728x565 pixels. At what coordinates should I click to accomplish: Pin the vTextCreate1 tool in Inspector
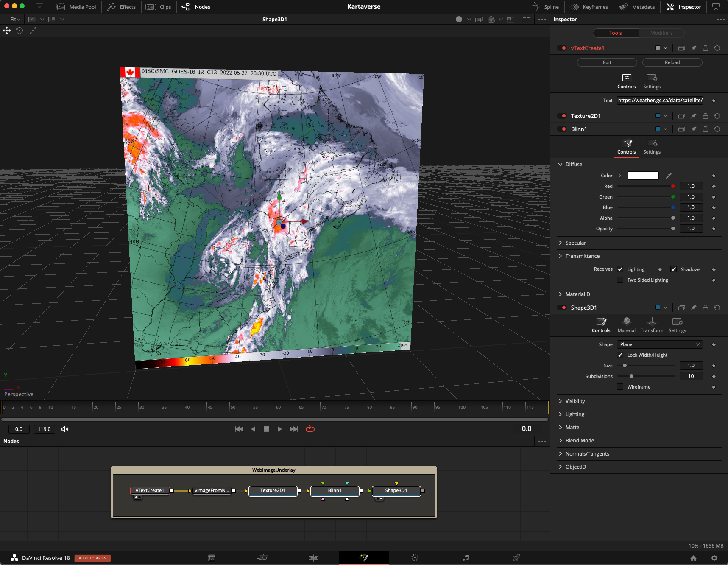tap(693, 48)
